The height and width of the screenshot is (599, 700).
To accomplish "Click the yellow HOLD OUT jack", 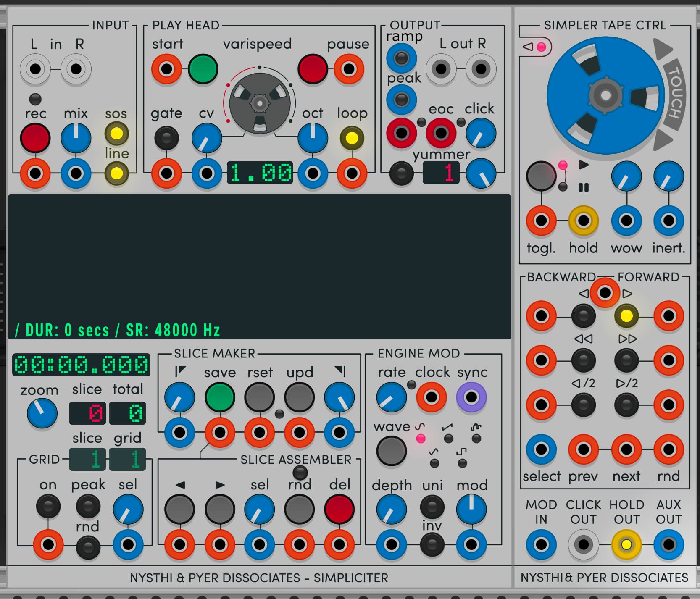I will pos(626,545).
